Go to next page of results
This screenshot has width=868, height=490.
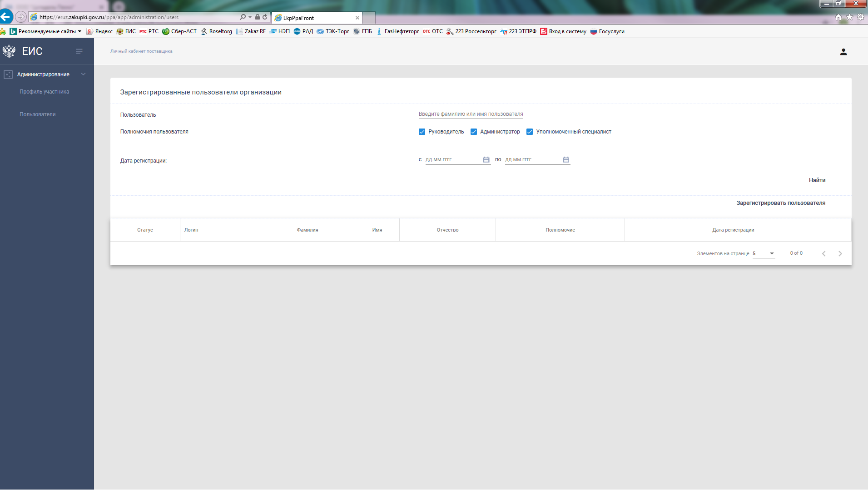click(x=840, y=254)
